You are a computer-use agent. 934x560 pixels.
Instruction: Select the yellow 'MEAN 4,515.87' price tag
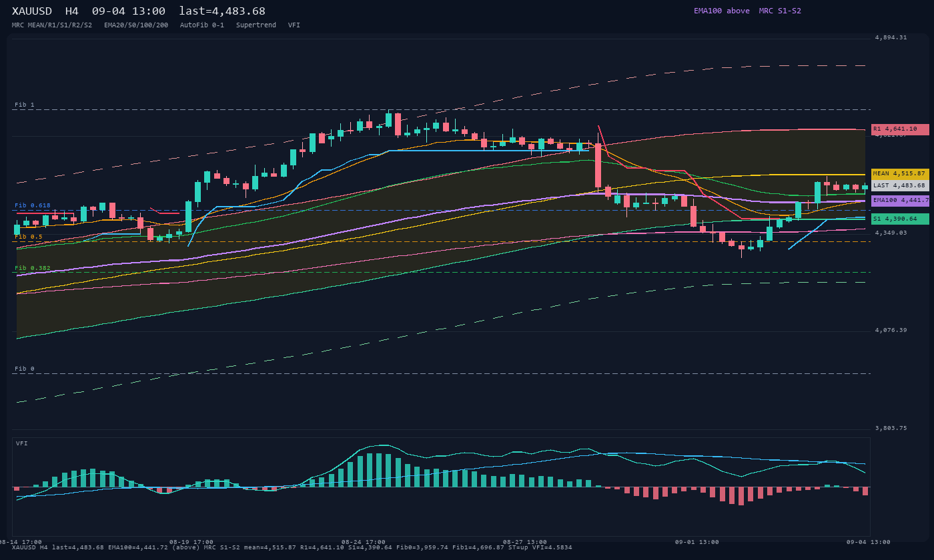point(900,174)
